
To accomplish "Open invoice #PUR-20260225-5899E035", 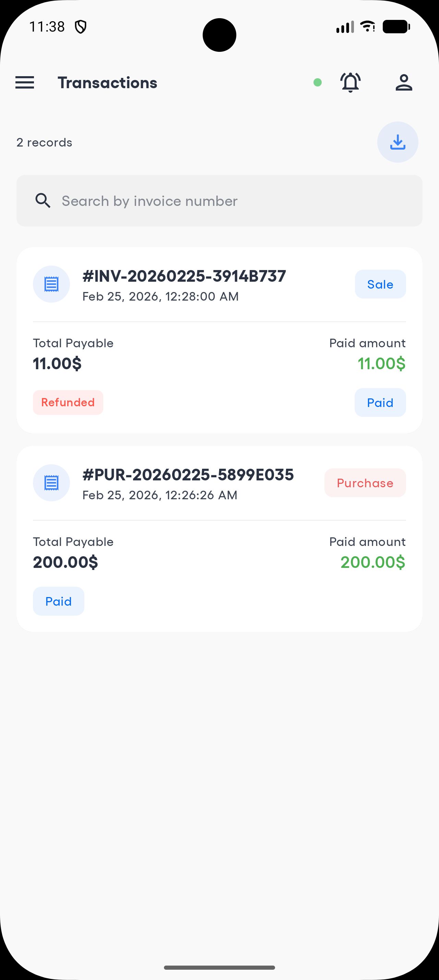I will coord(188,475).
